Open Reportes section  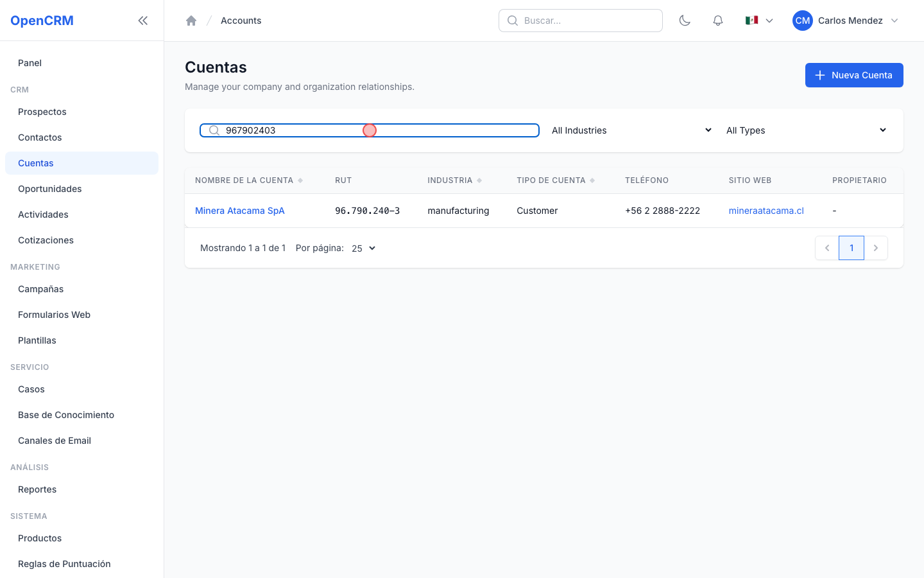click(x=81, y=489)
